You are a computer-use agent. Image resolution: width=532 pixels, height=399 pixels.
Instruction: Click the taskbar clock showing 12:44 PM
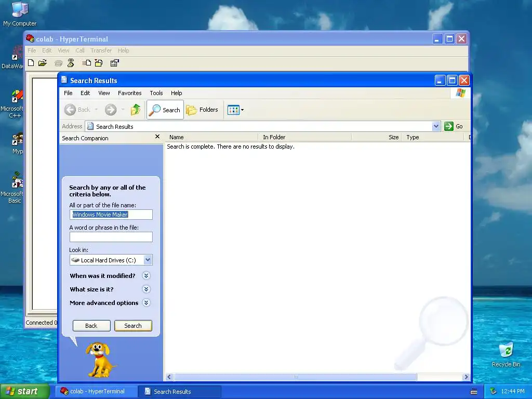tap(513, 391)
